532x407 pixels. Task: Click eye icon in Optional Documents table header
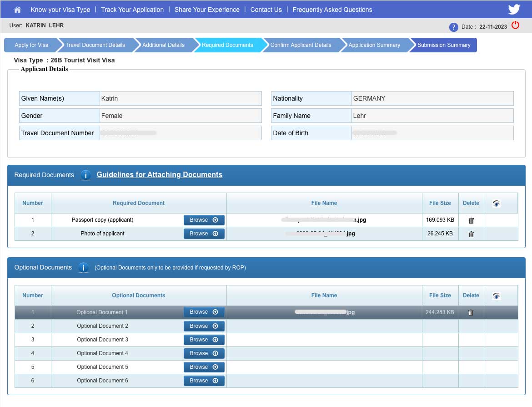coord(497,296)
